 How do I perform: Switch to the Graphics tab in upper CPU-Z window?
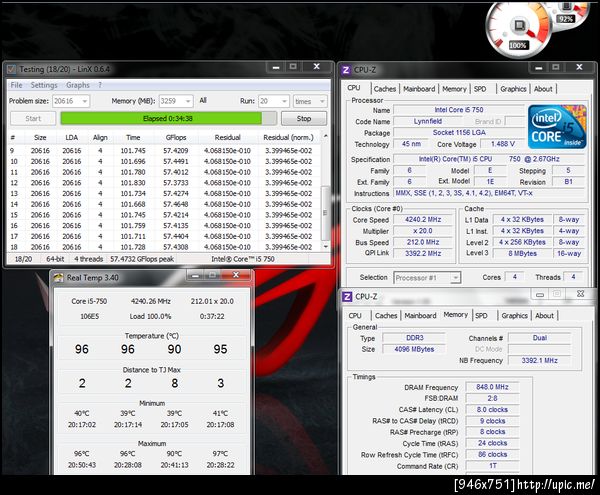click(513, 89)
